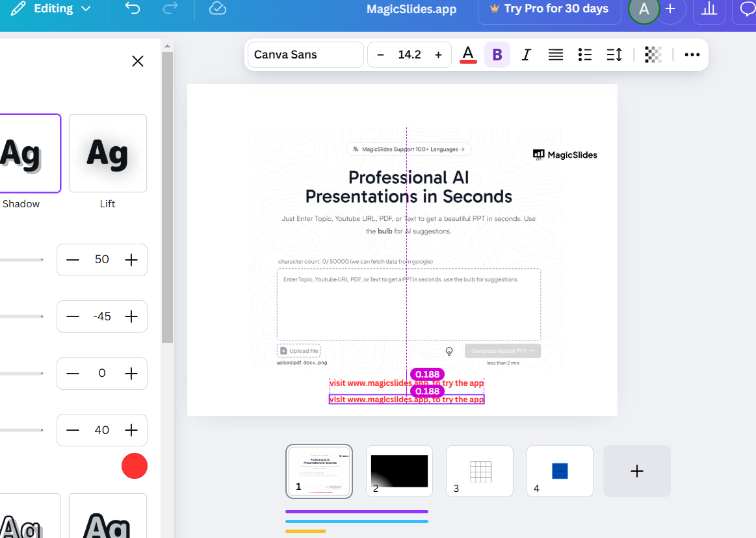756x538 pixels.
Task: Decrease the 0 value with minus
Action: click(x=73, y=374)
